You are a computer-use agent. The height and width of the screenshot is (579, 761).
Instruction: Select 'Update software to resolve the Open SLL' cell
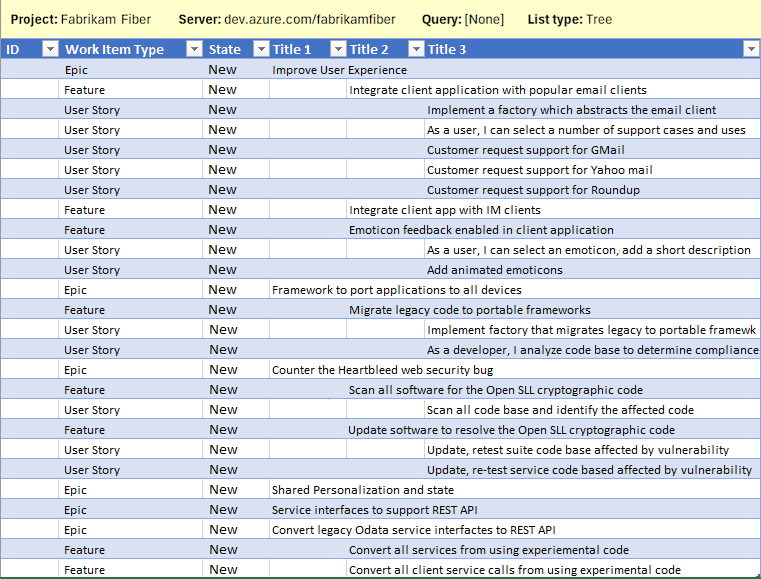click(x=511, y=430)
